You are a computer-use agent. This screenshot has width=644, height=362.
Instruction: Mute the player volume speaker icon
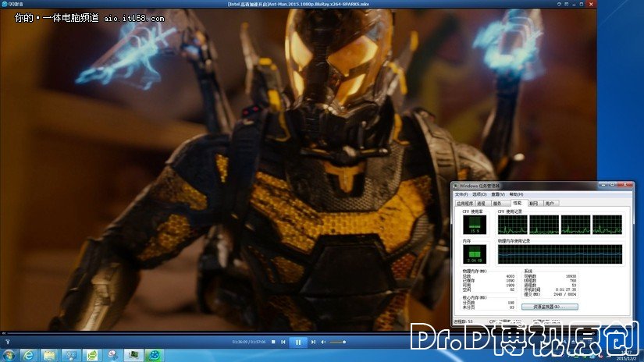point(323,342)
